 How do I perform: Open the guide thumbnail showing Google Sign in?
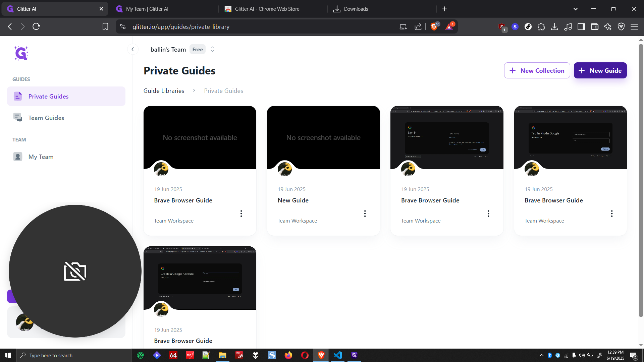447,137
